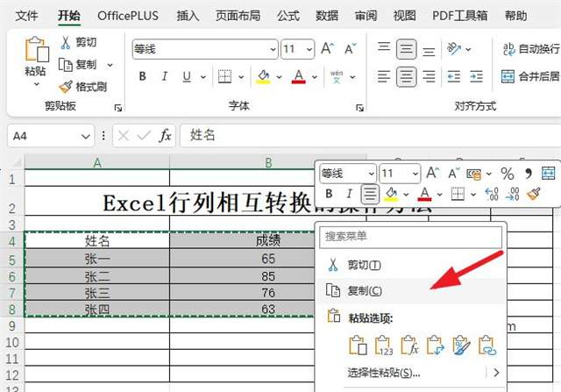Open 选择性粘贴(S)... from context menu
Screen dimensions: 561x392
(x=411, y=373)
